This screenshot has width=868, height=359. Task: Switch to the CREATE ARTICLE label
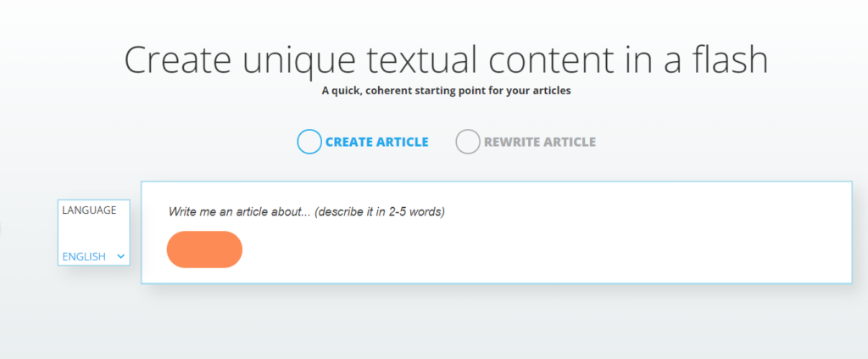pos(376,142)
